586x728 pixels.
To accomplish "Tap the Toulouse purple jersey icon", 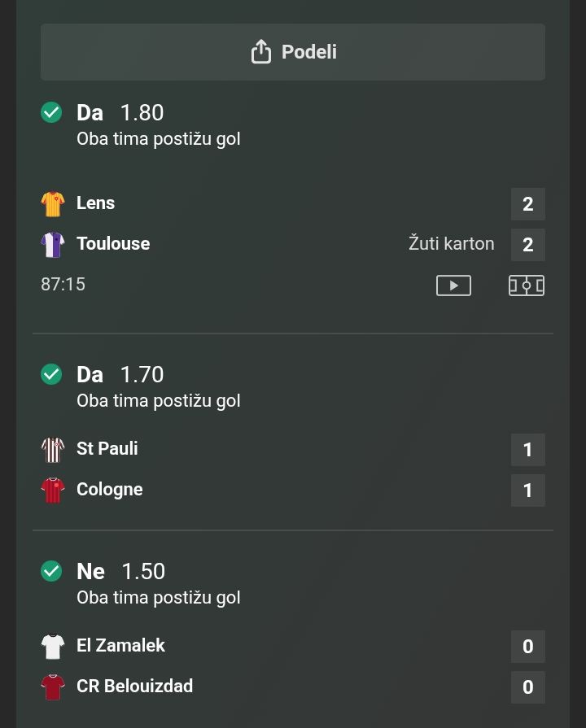I will click(53, 244).
